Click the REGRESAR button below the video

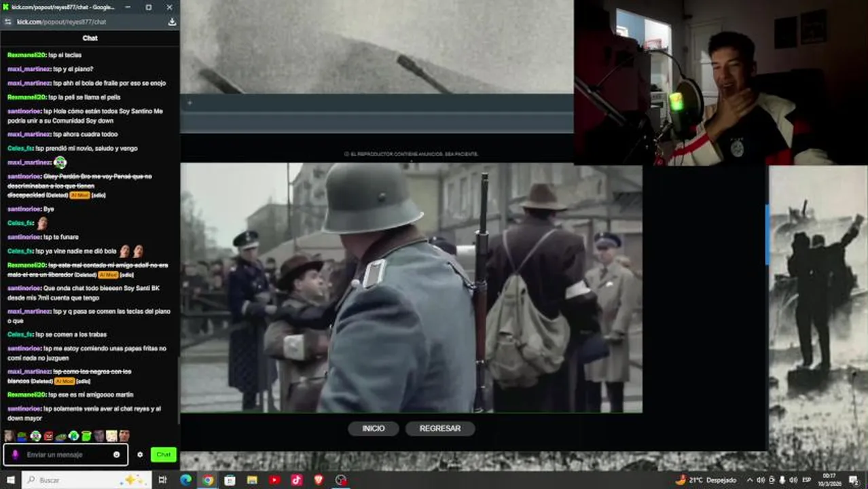coord(440,429)
